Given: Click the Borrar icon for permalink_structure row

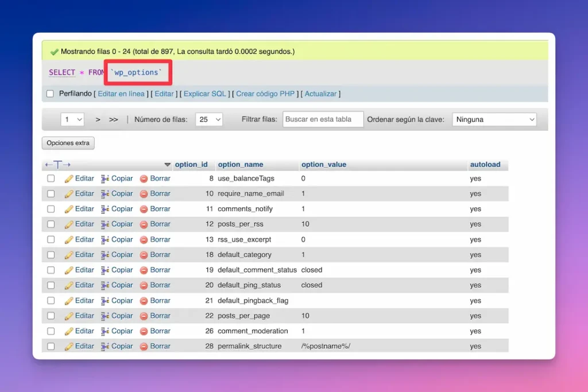Looking at the screenshot, I should [x=144, y=346].
